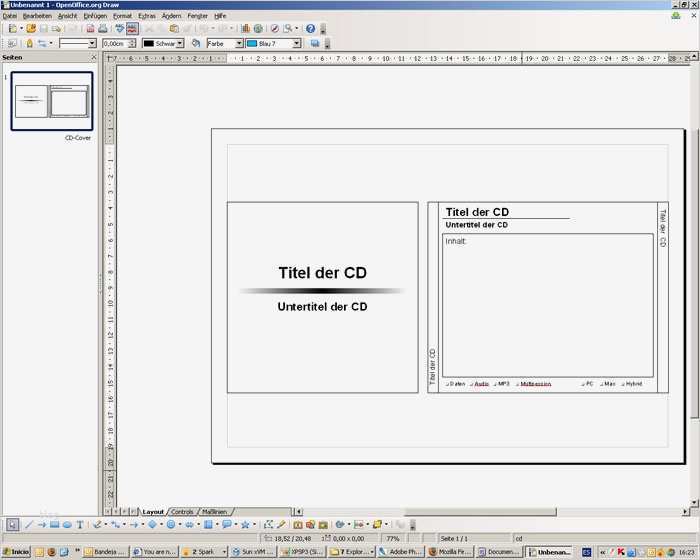Open the Fenster menu

[197, 16]
